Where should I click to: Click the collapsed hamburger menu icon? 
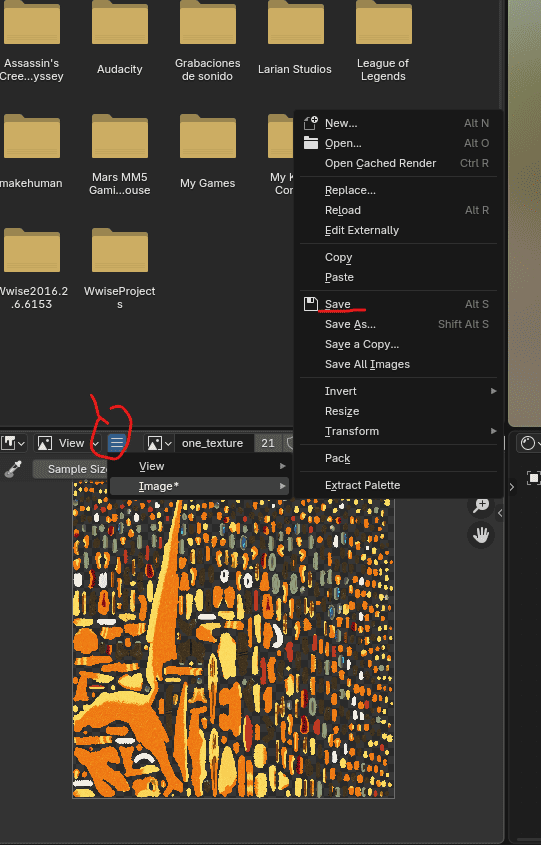(116, 443)
